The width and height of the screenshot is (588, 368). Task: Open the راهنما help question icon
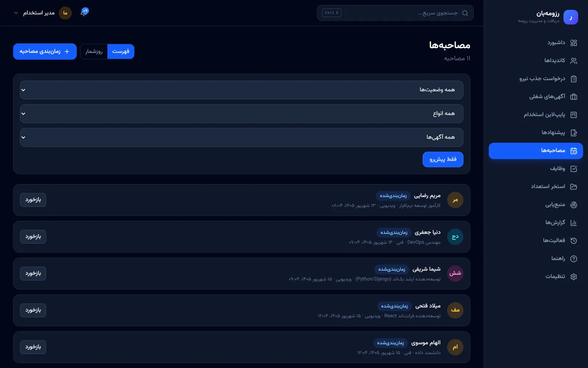(574, 259)
